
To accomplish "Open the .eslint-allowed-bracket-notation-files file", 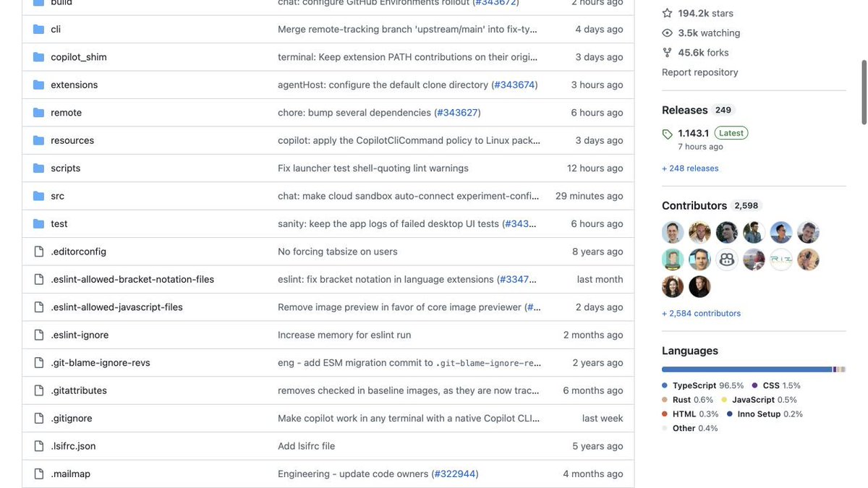I will pyautogui.click(x=132, y=279).
